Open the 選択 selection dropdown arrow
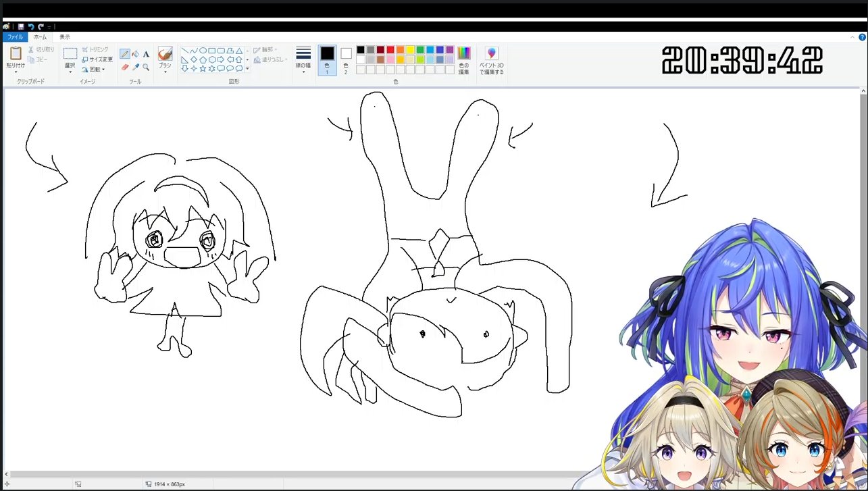Screen dimensions: 868x491 (70, 72)
